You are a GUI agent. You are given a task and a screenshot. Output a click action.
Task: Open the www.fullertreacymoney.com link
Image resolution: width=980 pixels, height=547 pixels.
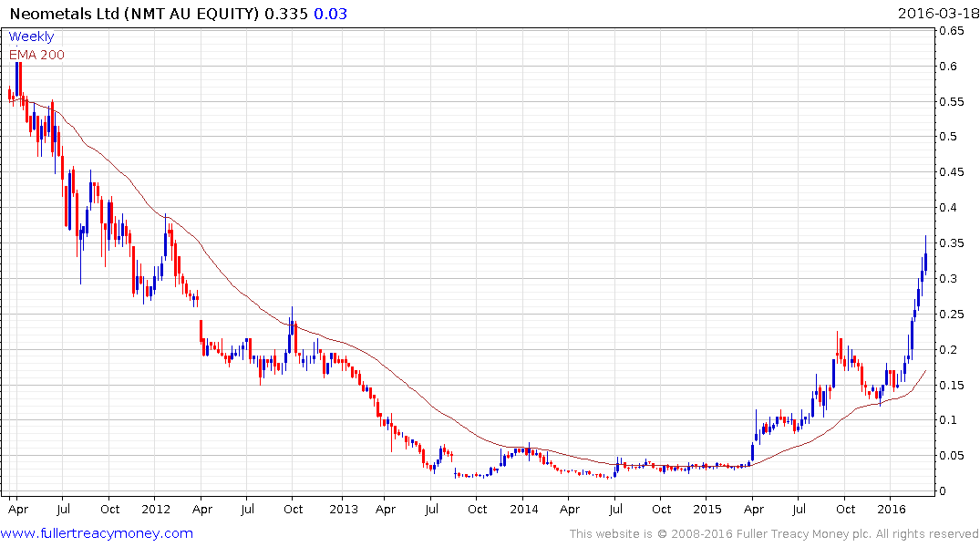point(97,533)
